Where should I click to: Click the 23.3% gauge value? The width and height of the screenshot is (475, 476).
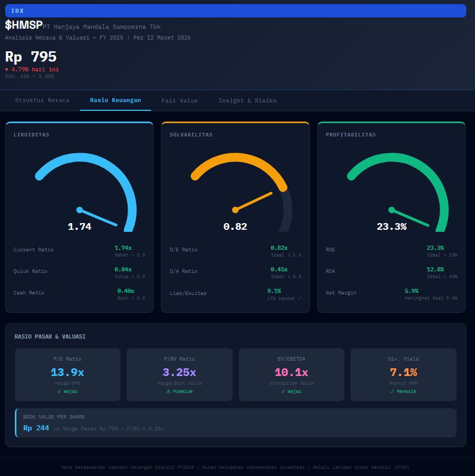tap(391, 227)
